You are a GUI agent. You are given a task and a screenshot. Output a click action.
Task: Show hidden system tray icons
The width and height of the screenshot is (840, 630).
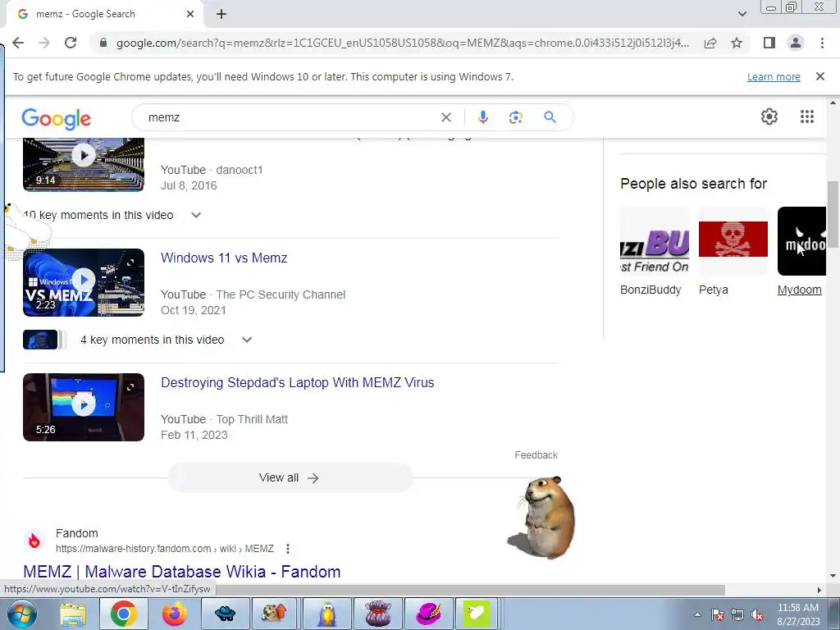click(x=697, y=615)
